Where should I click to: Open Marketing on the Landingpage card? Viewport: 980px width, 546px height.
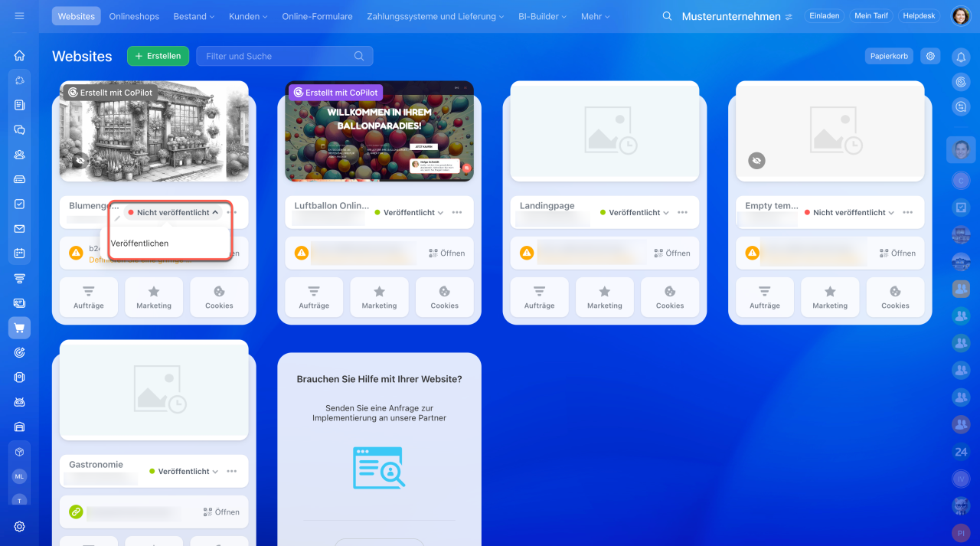point(605,297)
